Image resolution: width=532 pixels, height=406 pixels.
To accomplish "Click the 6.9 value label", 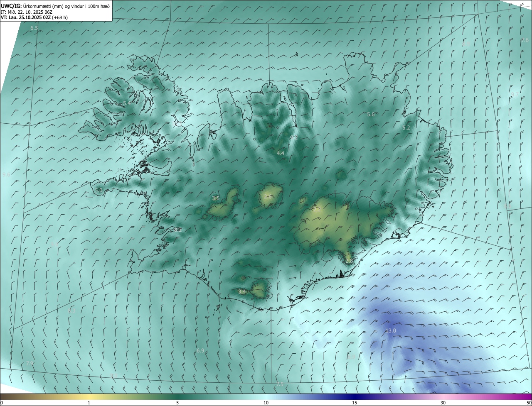I will 200,351.
